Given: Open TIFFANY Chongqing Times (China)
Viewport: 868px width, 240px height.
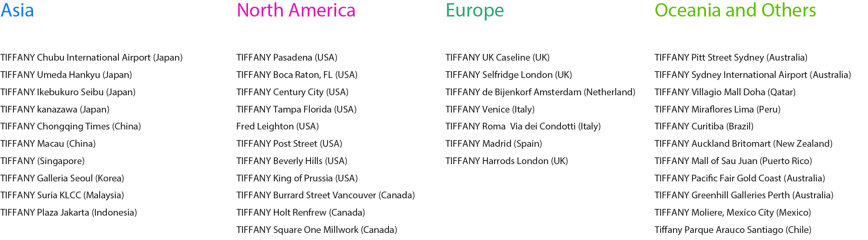Looking at the screenshot, I should pyautogui.click(x=70, y=126).
